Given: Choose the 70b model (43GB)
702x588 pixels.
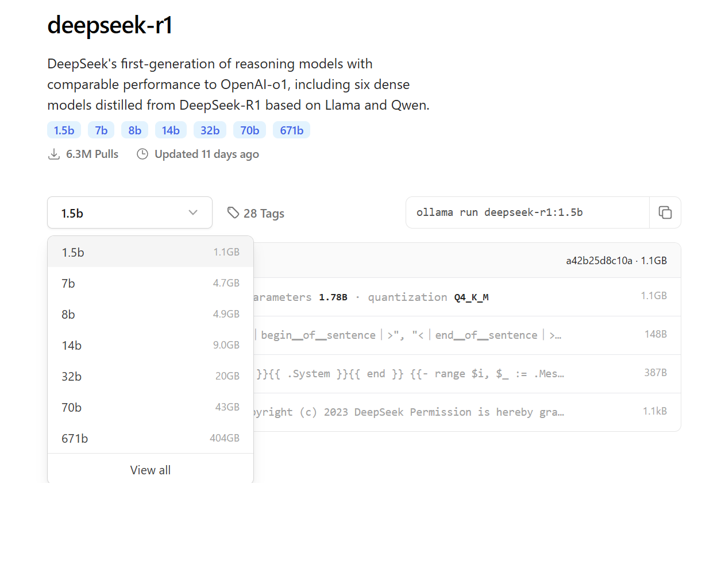Looking at the screenshot, I should (x=151, y=407).
